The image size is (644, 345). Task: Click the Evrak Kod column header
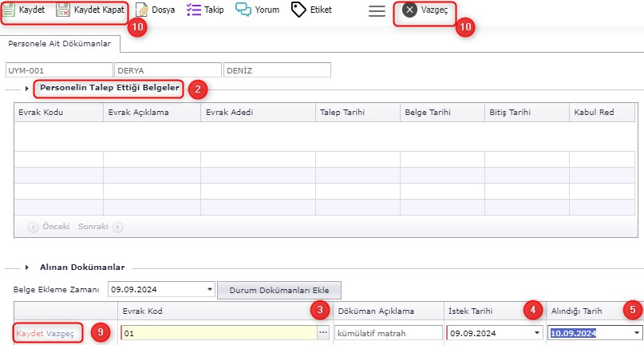point(226,311)
